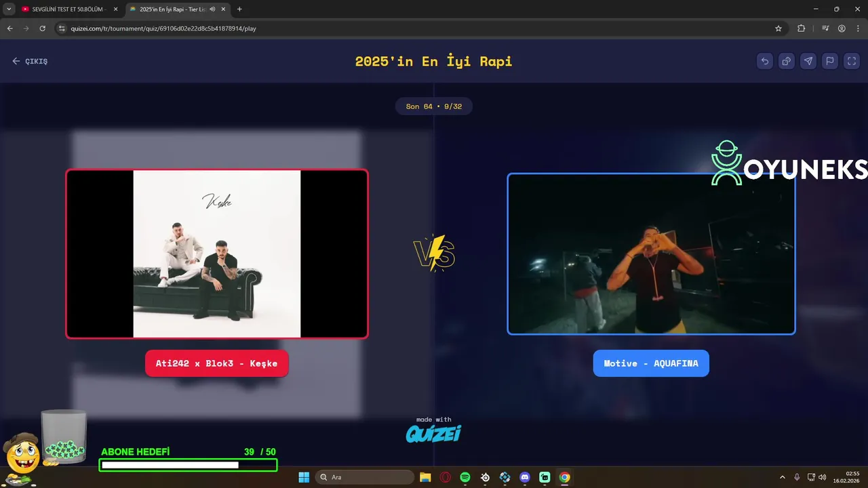Share the quiz with the paper-plane icon

click(808, 61)
